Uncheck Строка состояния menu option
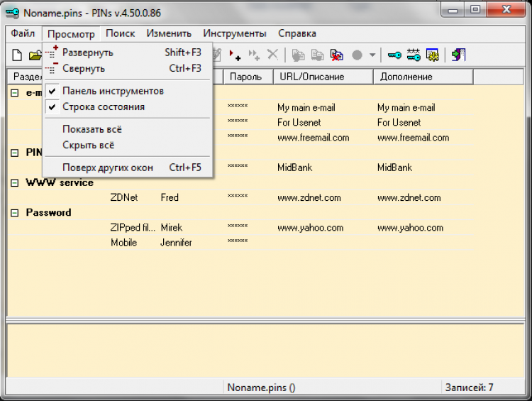532x401 pixels. coord(127,107)
